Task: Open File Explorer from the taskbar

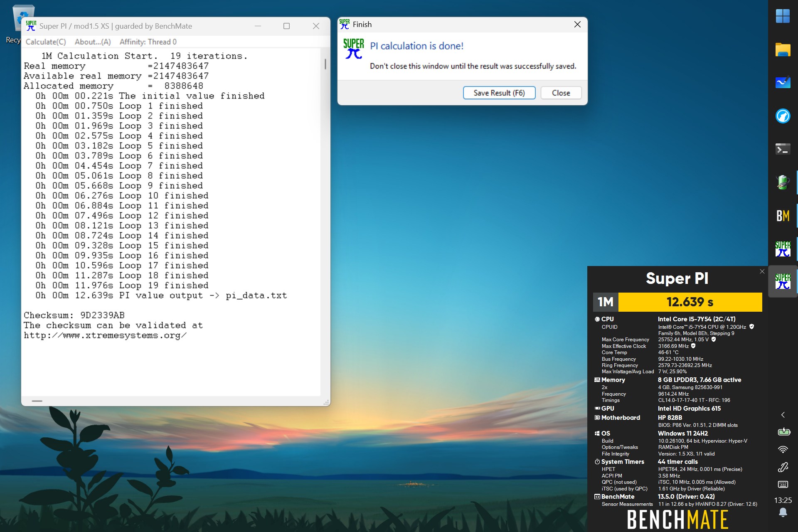Action: [x=783, y=49]
